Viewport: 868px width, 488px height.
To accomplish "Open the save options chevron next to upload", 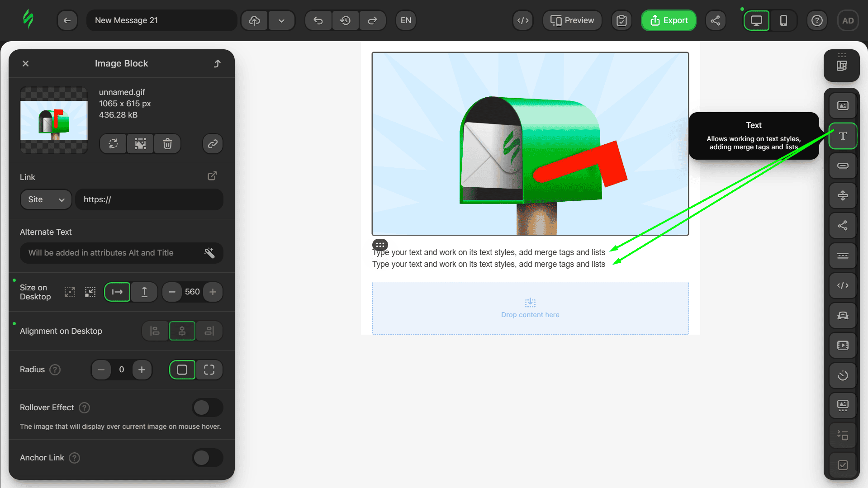I will 281,20.
